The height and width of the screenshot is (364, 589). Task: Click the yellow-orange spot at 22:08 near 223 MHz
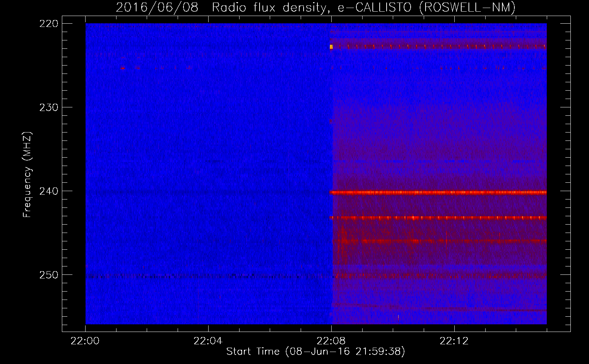coord(331,47)
